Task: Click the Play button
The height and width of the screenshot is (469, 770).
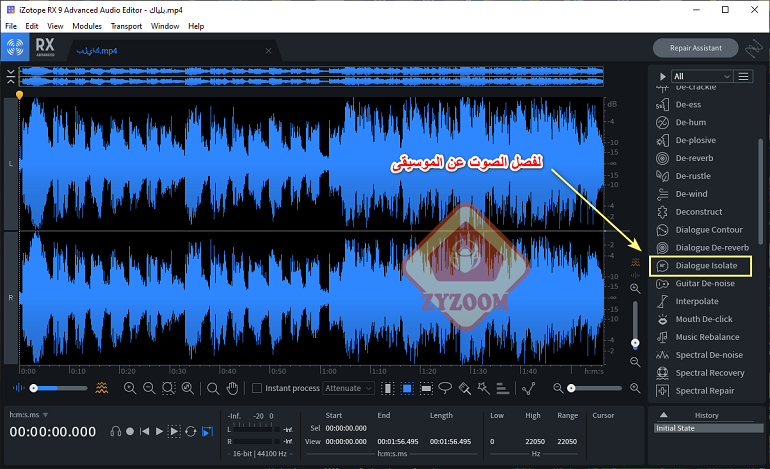Action: 159,431
